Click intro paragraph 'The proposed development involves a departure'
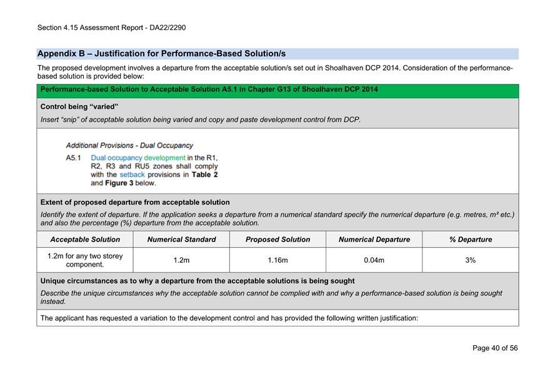Screen dimensions: 555x392 275,72
